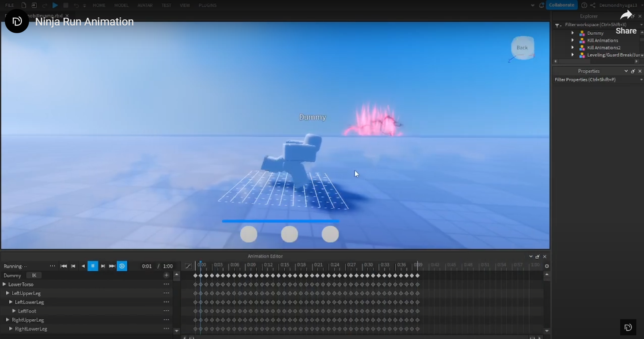Close the .rbxl file tab

(67, 16)
